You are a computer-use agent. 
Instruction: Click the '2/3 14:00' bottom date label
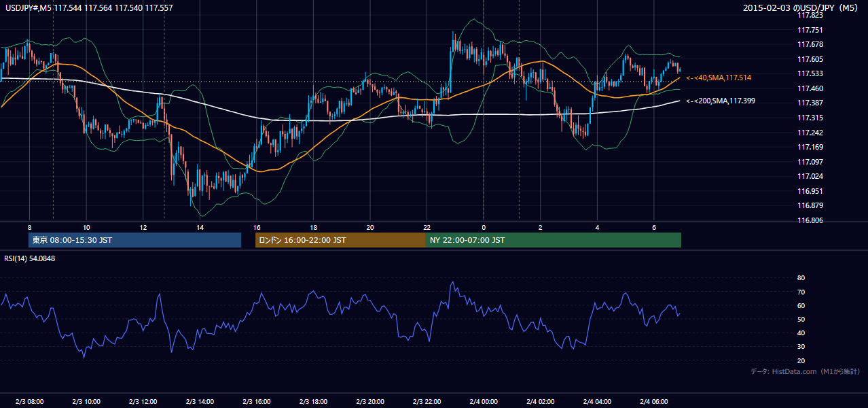point(200,402)
